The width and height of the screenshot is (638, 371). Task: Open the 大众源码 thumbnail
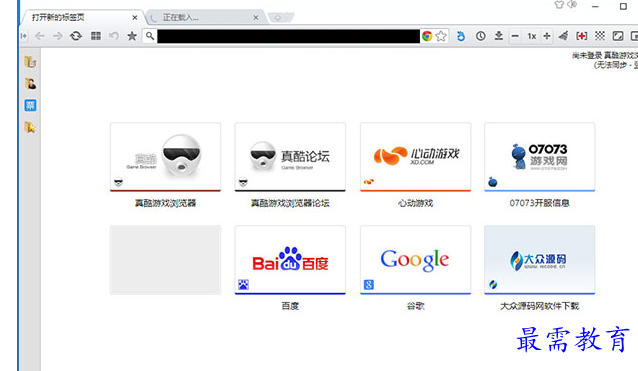coord(540,260)
